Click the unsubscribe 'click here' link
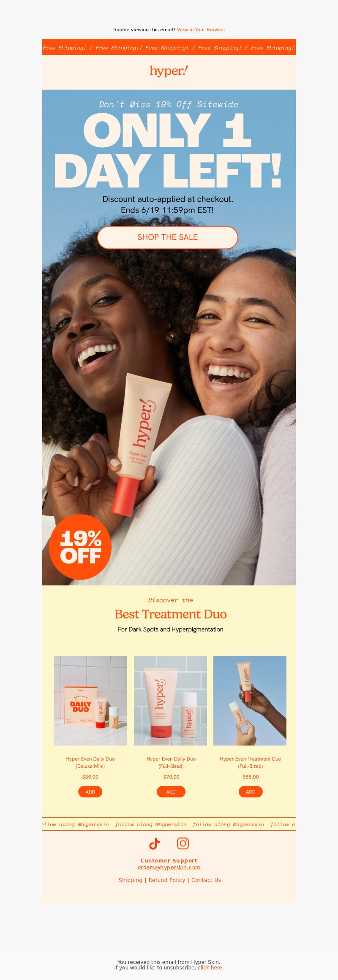Image resolution: width=338 pixels, height=980 pixels. (210, 967)
